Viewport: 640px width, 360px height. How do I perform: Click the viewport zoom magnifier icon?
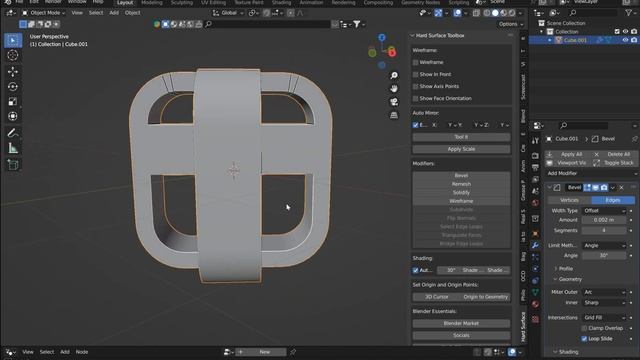(394, 76)
